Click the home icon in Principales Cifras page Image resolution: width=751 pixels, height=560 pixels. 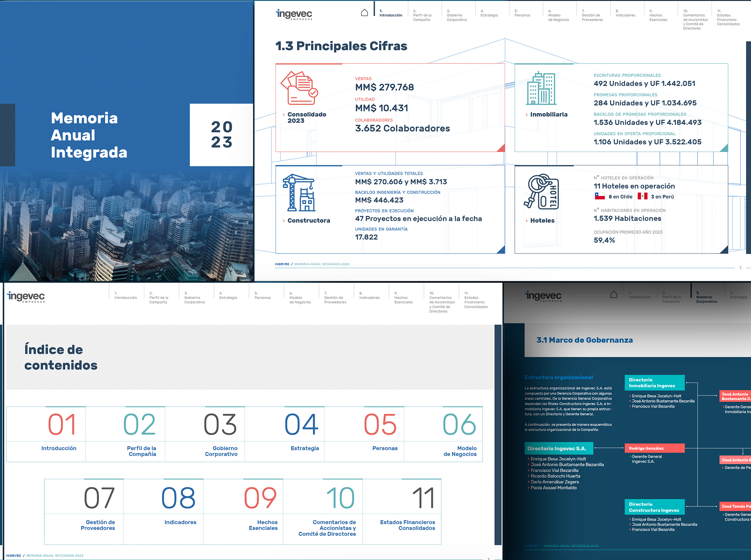pos(364,13)
